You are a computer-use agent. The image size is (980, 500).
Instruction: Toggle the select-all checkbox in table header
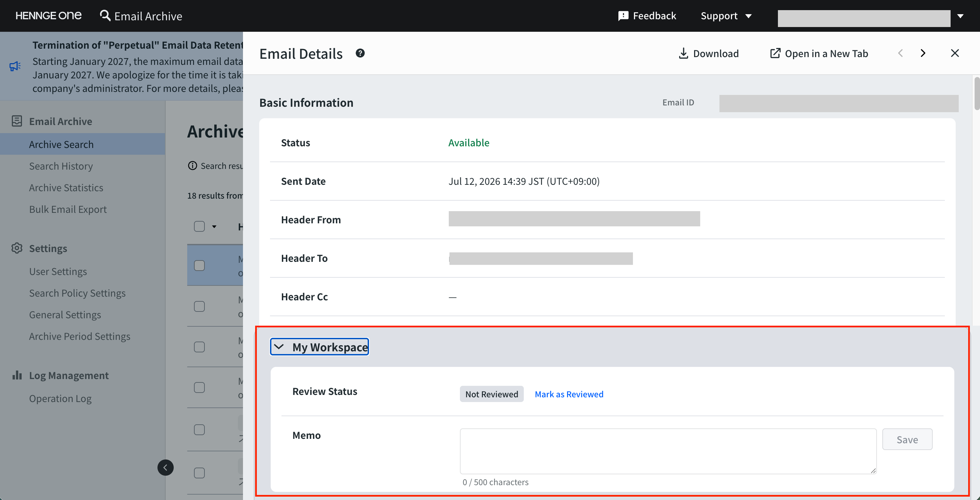(x=199, y=227)
